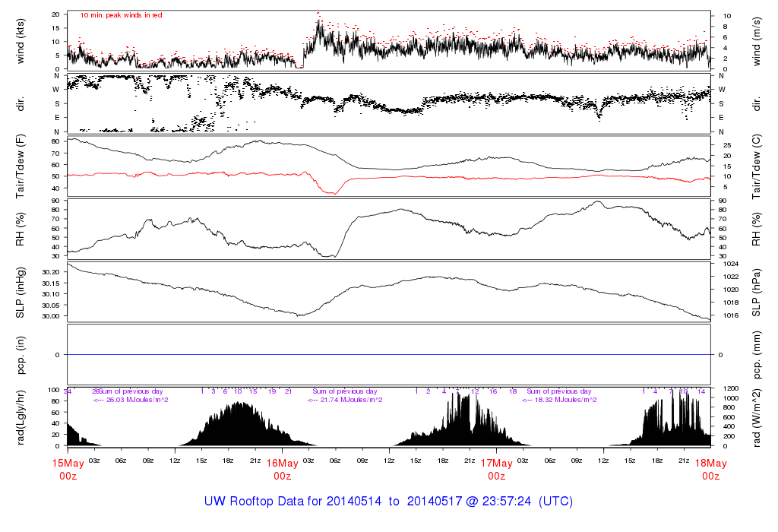Click the 'dir.' left axis label
The width and height of the screenshot is (778, 532).
(21, 104)
